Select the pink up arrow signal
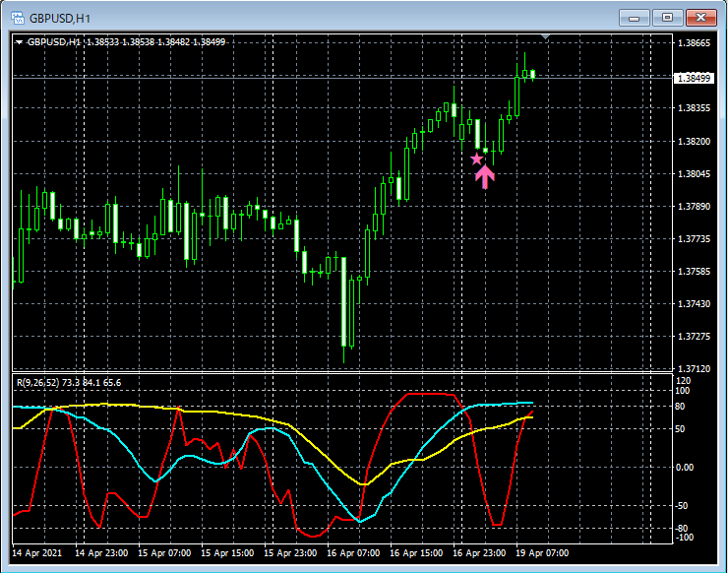Viewport: 728px width, 573px height. (485, 176)
